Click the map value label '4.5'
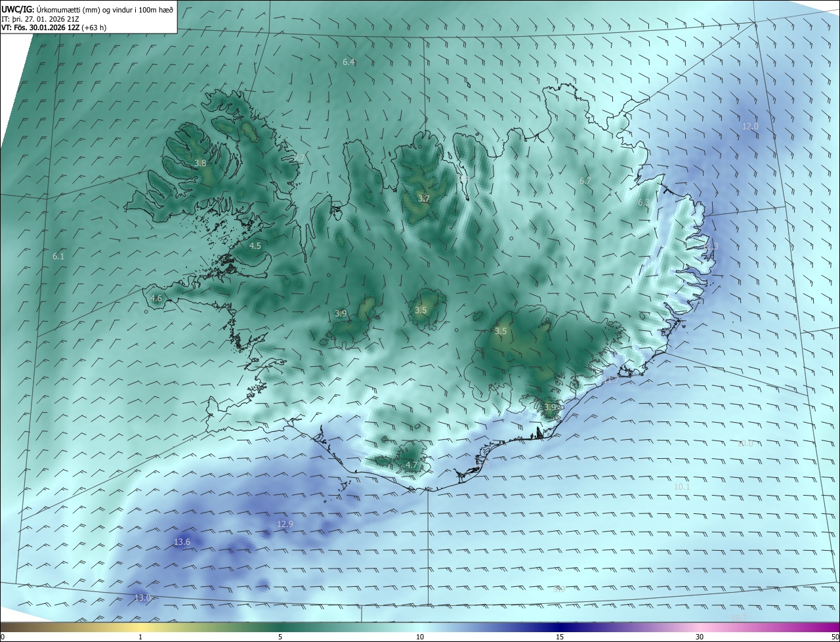The image size is (840, 642). (x=255, y=246)
